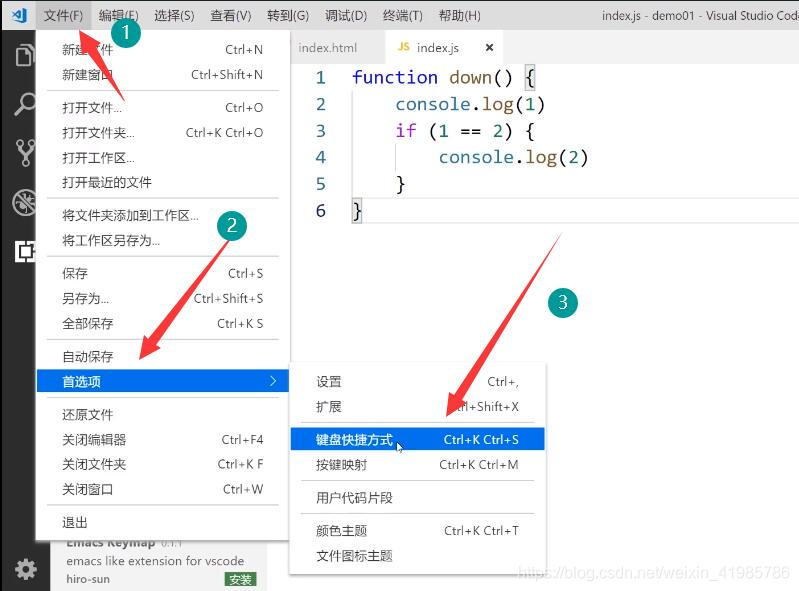This screenshot has width=799, height=591.
Task: Click 'console.log(1)' on line 2
Action: pos(470,104)
